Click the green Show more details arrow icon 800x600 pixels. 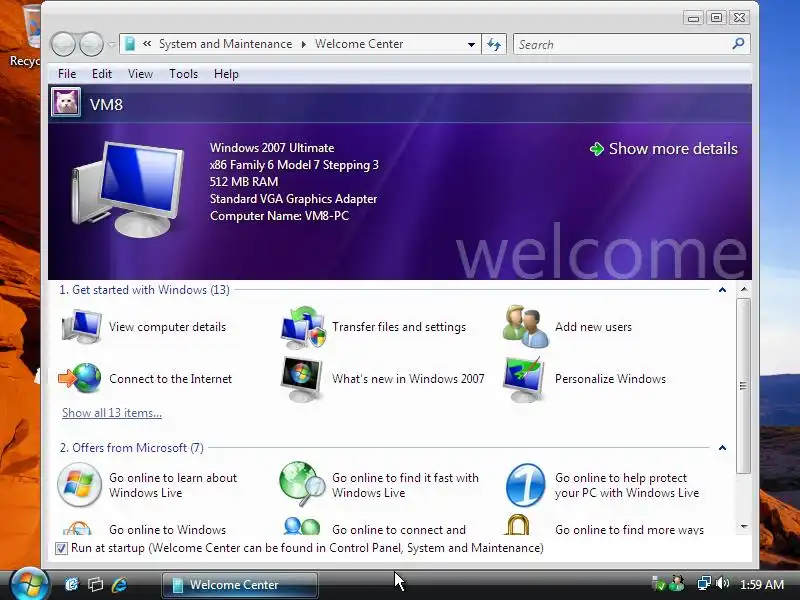click(596, 149)
